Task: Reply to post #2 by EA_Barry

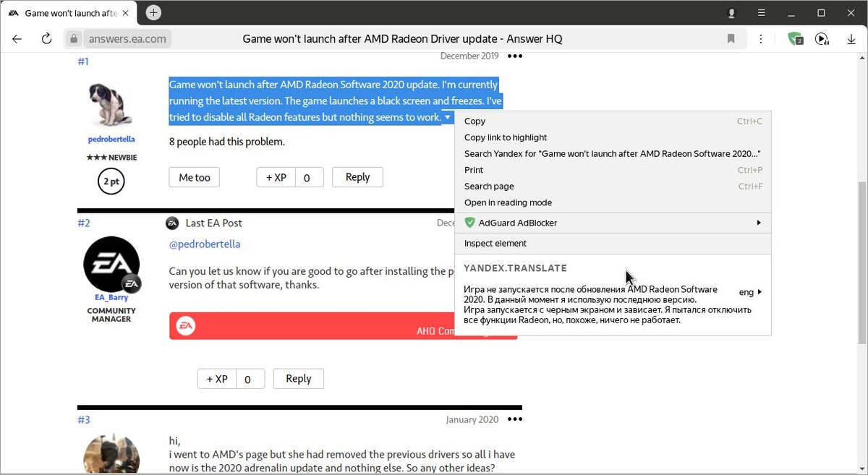Action: coord(298,379)
